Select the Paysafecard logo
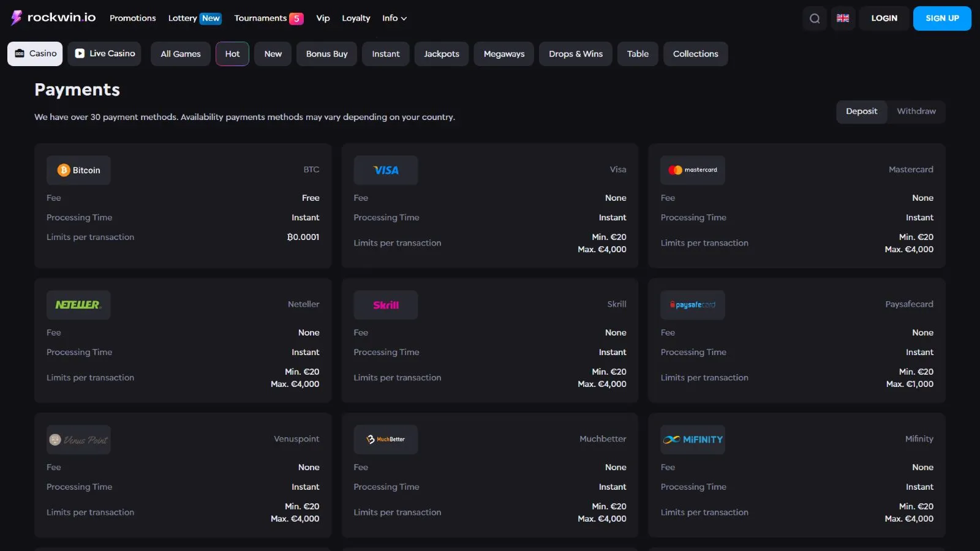The width and height of the screenshot is (980, 551). 693,305
